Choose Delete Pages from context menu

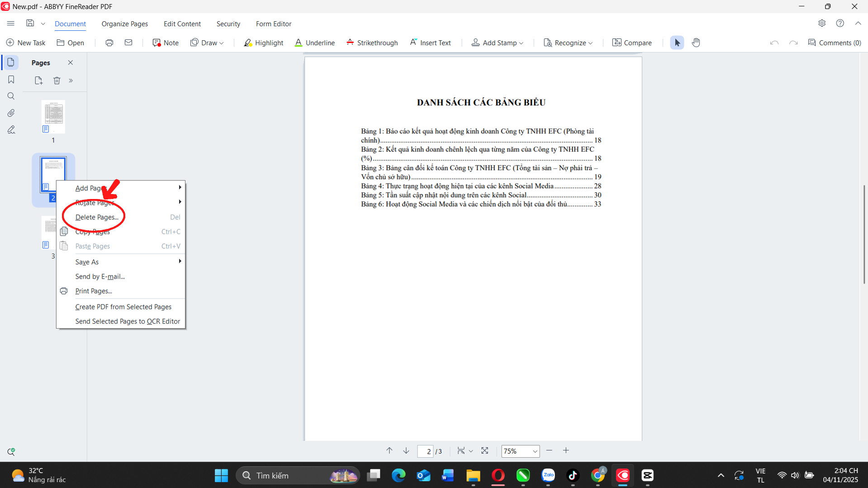pos(97,217)
